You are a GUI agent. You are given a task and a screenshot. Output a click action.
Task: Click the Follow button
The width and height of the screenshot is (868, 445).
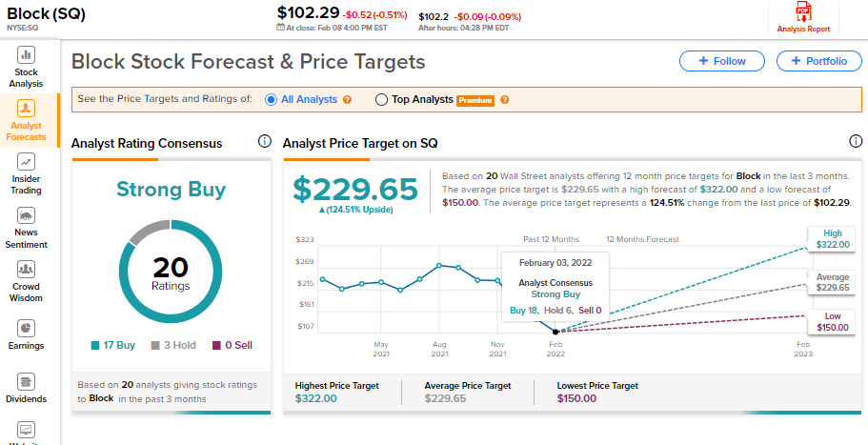pos(721,61)
